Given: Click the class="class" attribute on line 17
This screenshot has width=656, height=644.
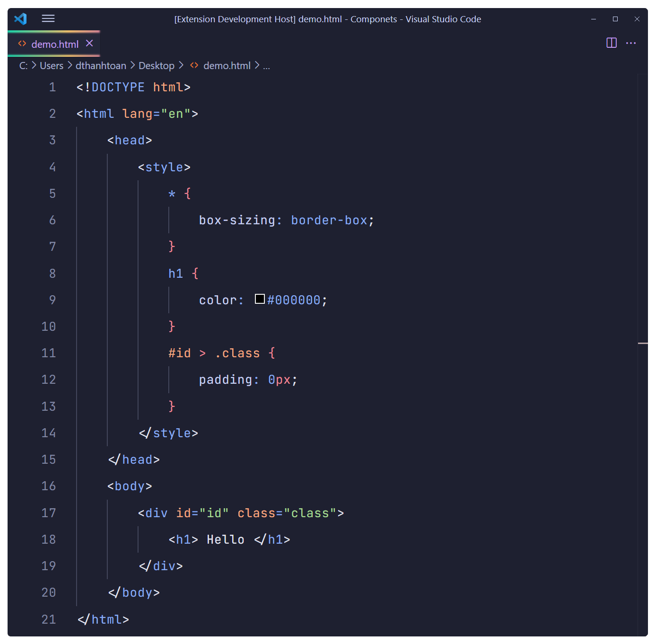Looking at the screenshot, I should [287, 513].
